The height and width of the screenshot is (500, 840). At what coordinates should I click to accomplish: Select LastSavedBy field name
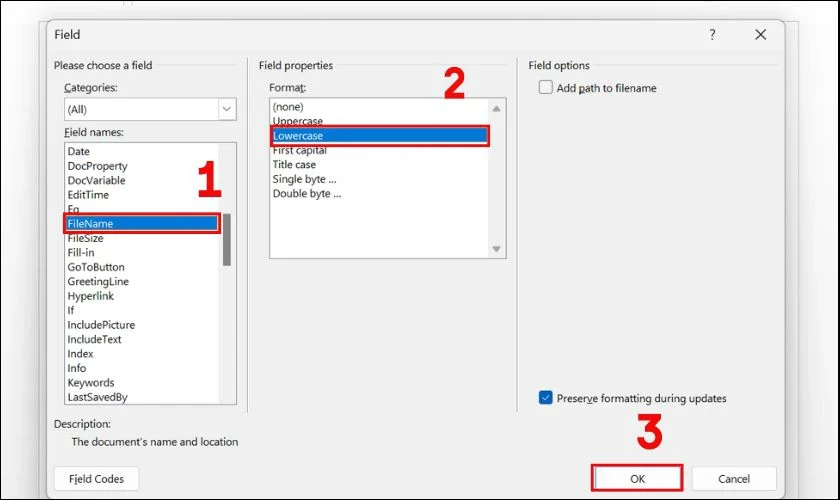coord(141,397)
